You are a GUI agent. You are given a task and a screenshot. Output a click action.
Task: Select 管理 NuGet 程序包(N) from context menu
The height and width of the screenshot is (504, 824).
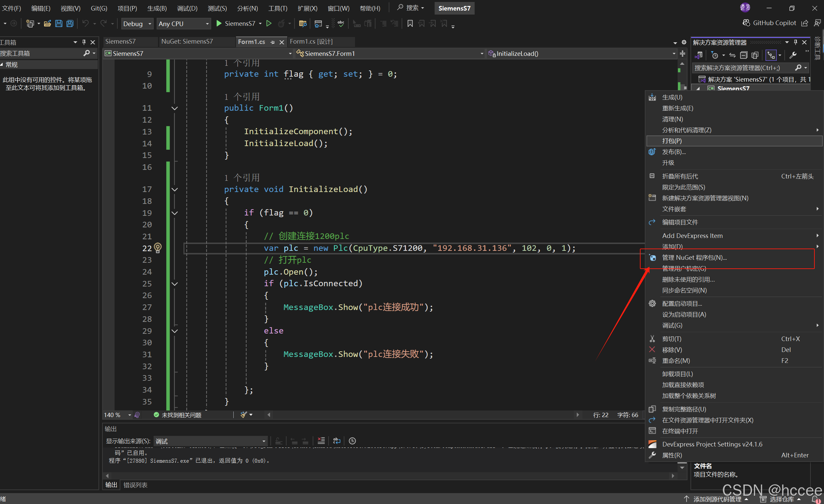click(694, 257)
